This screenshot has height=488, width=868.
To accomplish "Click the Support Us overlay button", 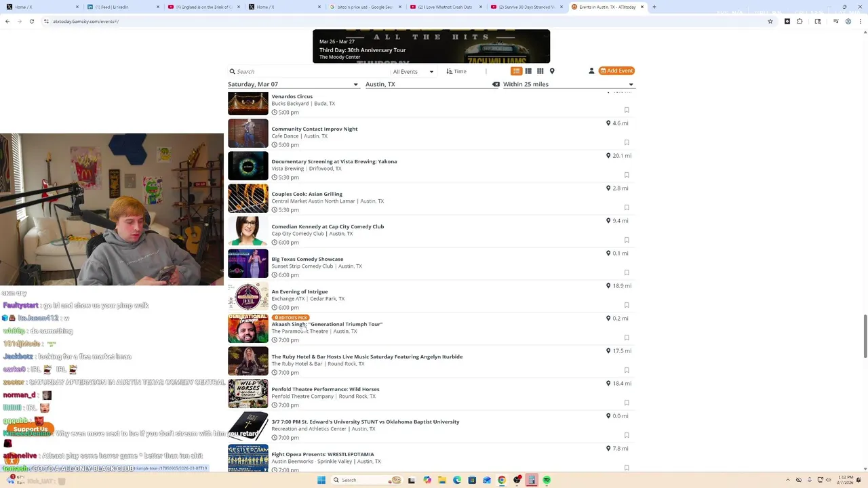I will 31,429.
